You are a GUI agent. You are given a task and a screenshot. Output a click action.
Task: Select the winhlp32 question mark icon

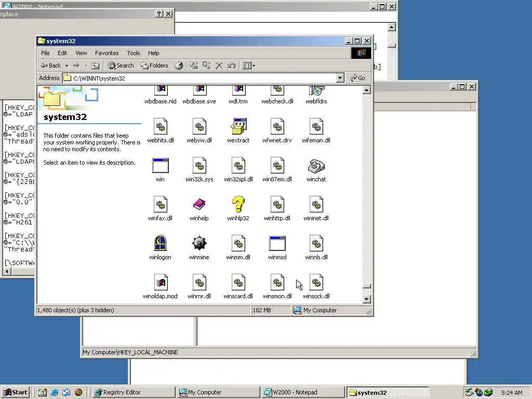tap(238, 204)
